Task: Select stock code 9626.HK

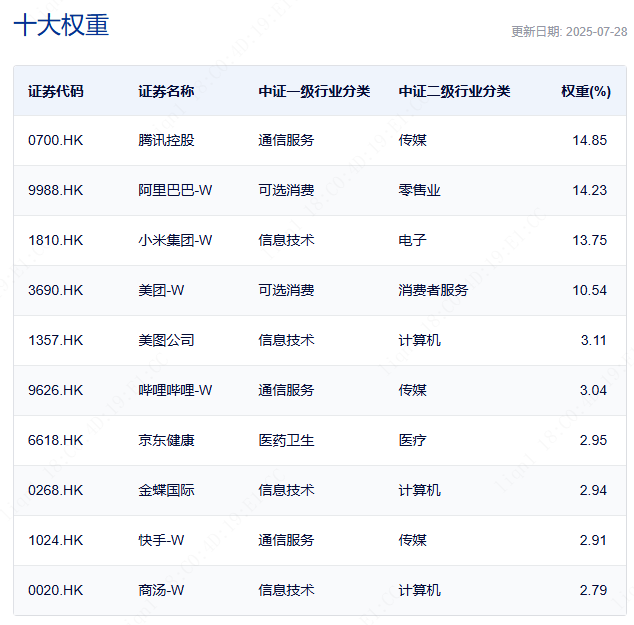Action: click(x=55, y=390)
